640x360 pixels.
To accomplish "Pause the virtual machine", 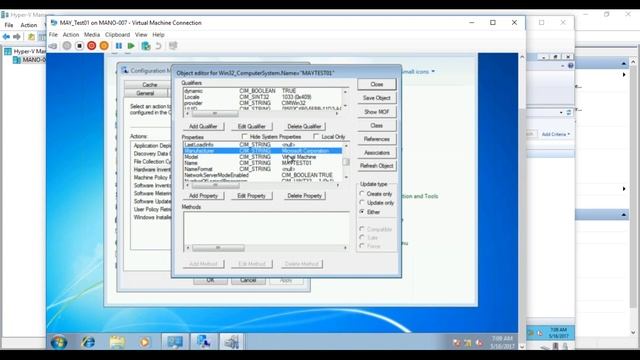I will [x=119, y=46].
